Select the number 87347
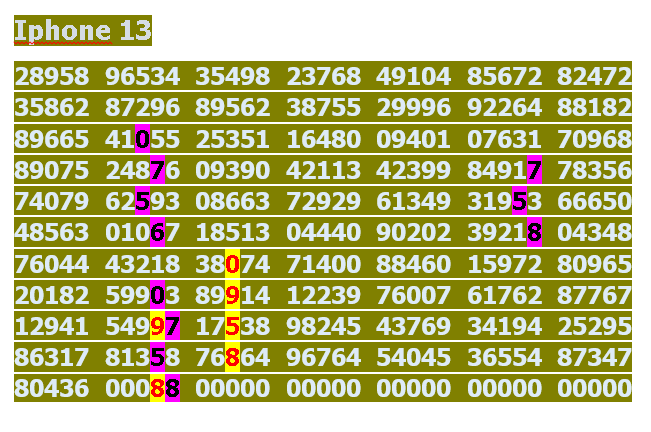 click(x=594, y=357)
